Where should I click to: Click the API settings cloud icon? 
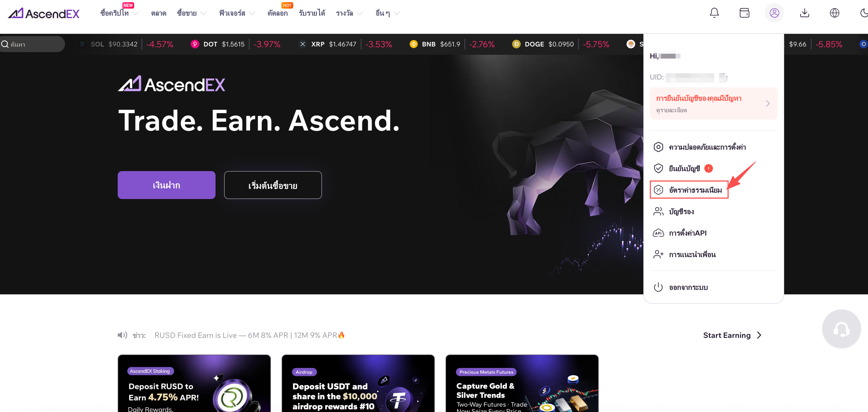click(658, 233)
